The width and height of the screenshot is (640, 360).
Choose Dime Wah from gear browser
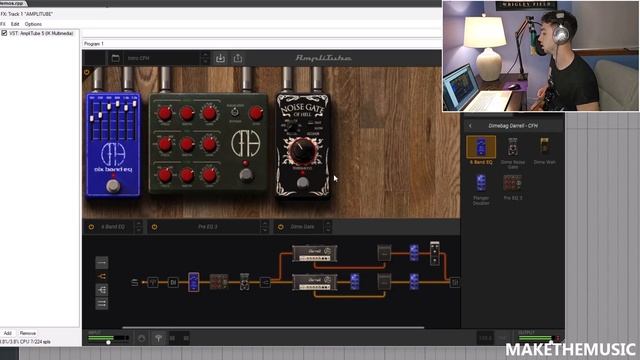coord(544,151)
